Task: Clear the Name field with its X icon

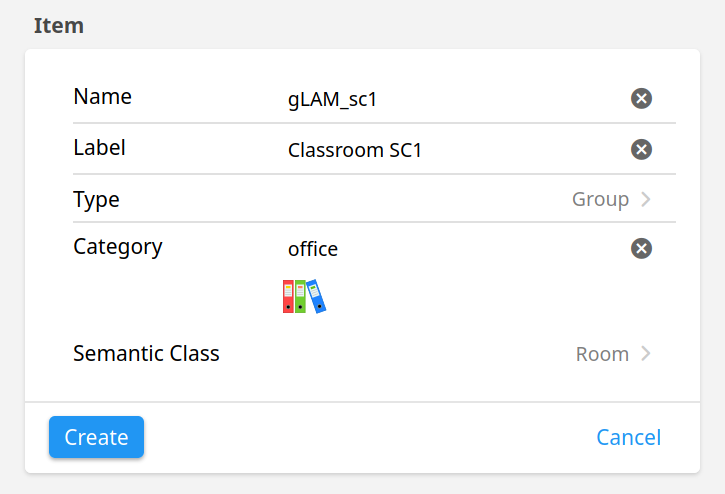Action: coord(641,99)
